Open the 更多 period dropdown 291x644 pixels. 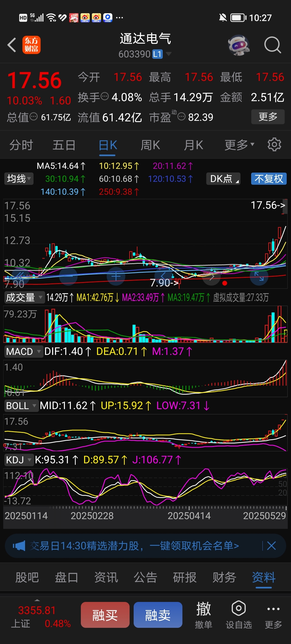240,145
